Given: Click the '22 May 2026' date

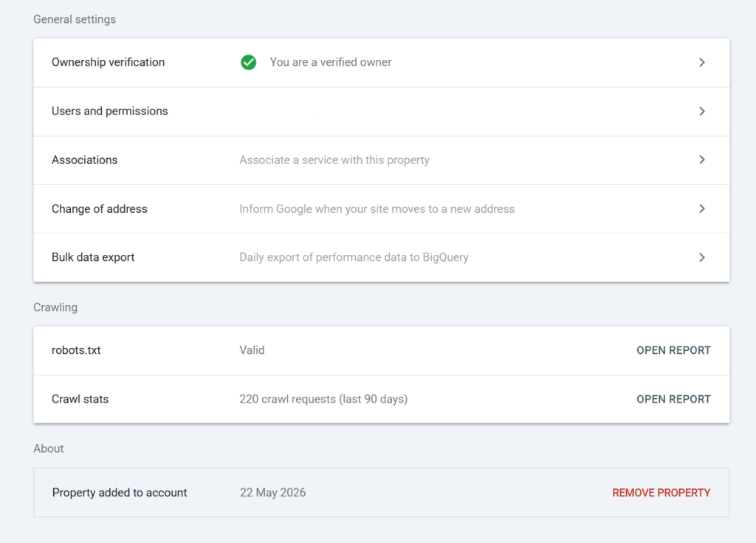Looking at the screenshot, I should click(273, 493).
